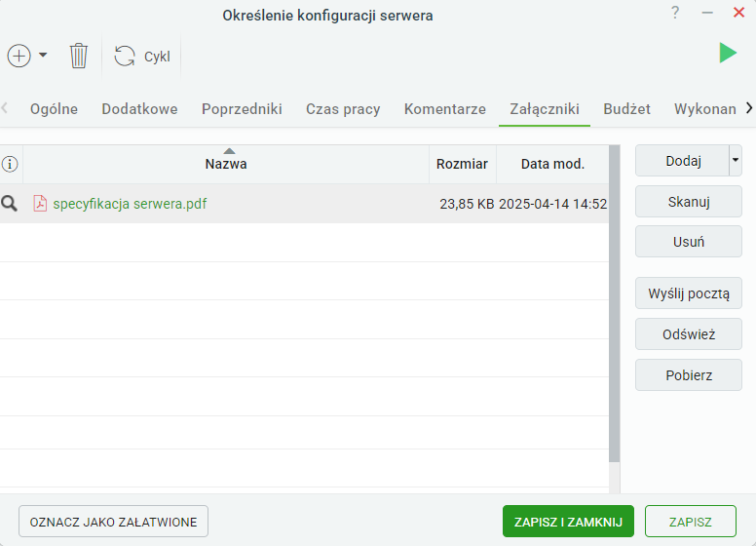Click the add (plus circle) toolbar icon
This screenshot has height=546, width=756.
19,56
